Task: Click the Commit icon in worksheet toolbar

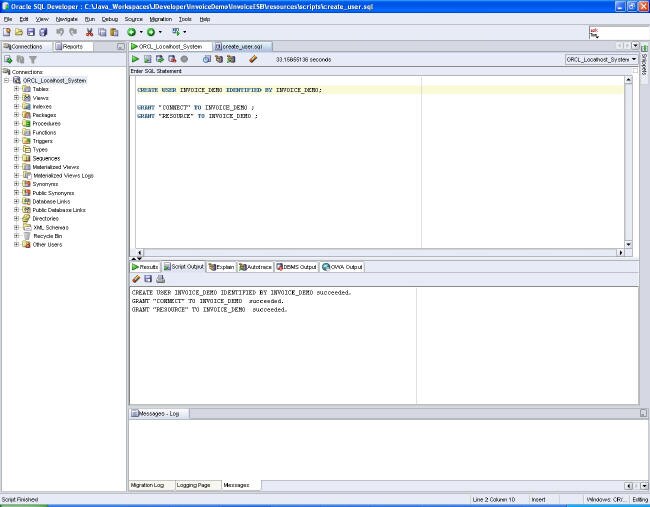Action: (x=160, y=59)
